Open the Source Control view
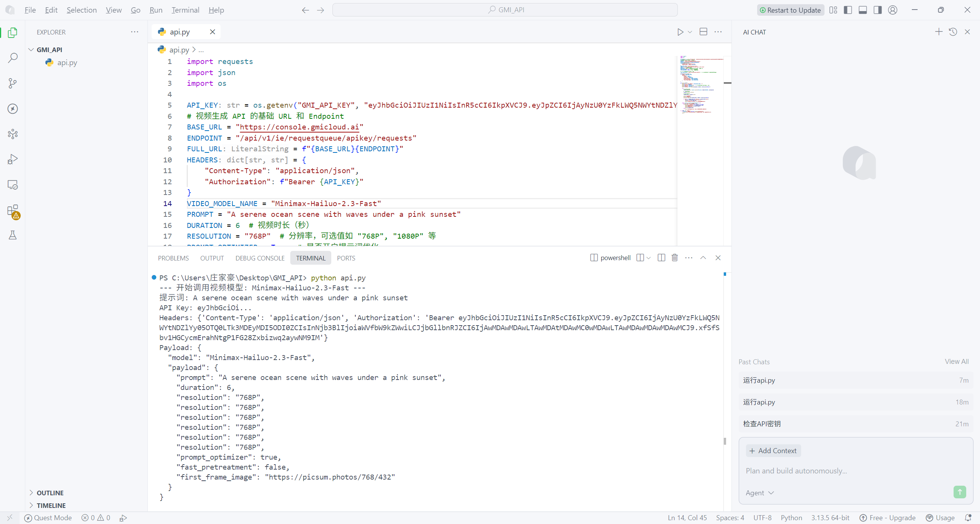 (x=13, y=83)
